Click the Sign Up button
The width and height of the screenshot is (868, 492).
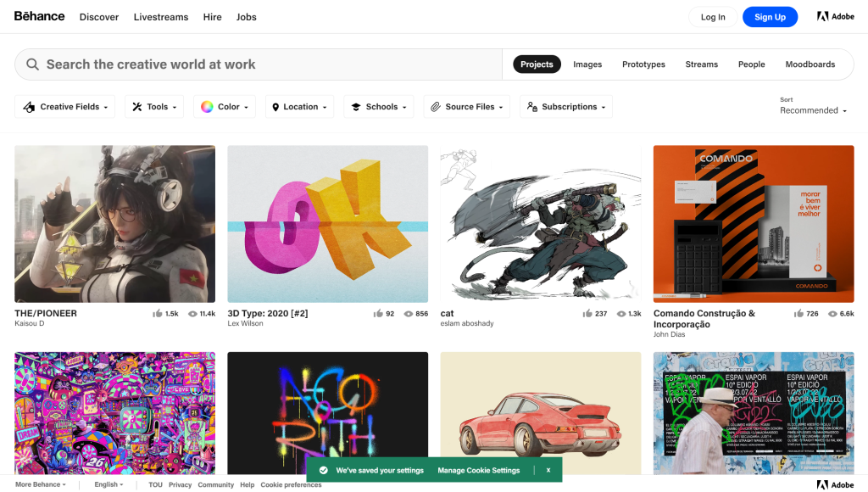pyautogui.click(x=770, y=16)
